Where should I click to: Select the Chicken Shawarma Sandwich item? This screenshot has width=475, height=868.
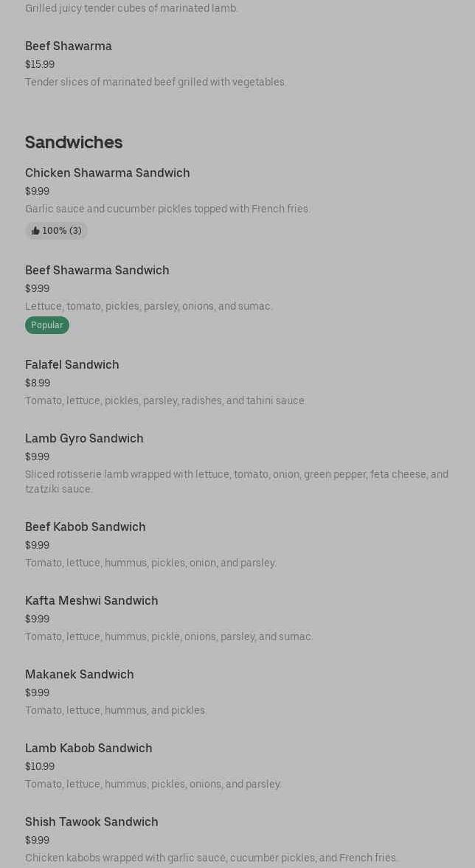pos(108,173)
